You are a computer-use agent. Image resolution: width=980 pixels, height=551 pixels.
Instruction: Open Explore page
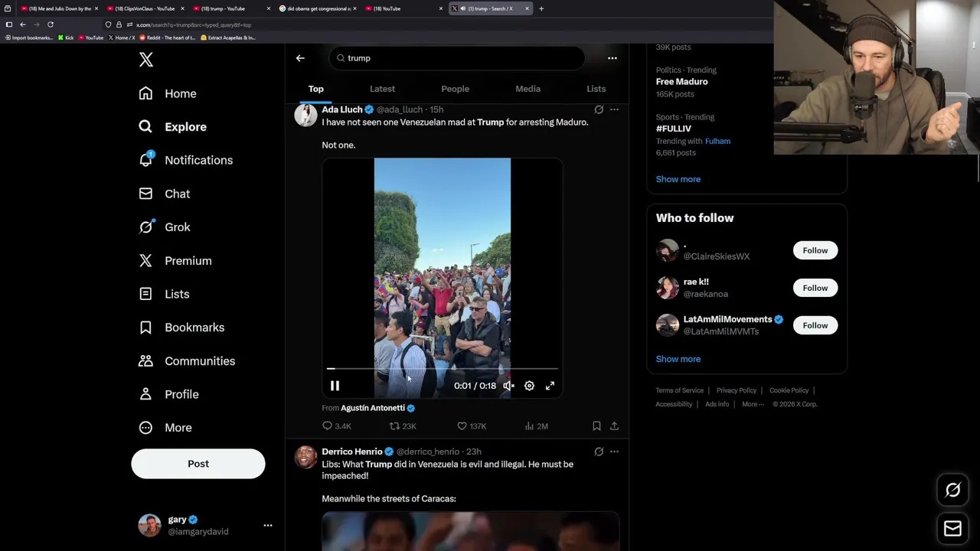click(x=173, y=127)
